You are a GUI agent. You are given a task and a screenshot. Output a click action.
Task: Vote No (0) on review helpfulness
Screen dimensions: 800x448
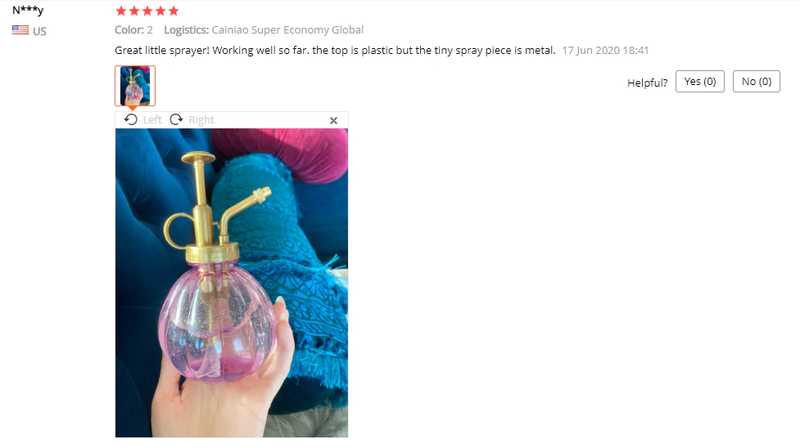pos(756,82)
